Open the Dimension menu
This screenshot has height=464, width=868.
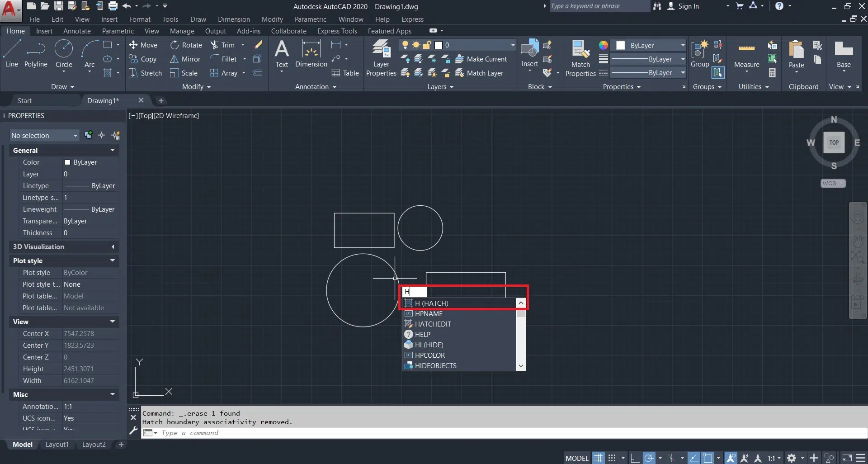coord(233,19)
